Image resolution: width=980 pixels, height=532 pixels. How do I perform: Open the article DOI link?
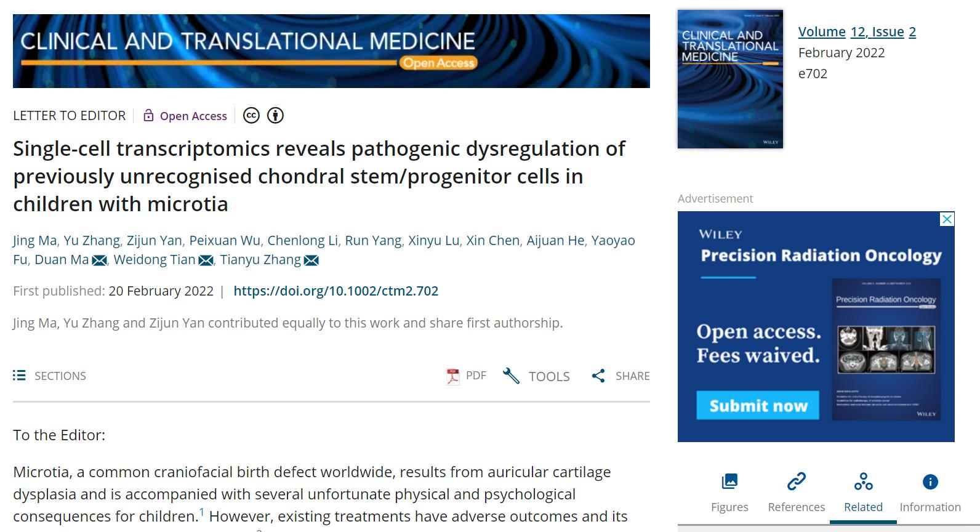[x=335, y=291]
